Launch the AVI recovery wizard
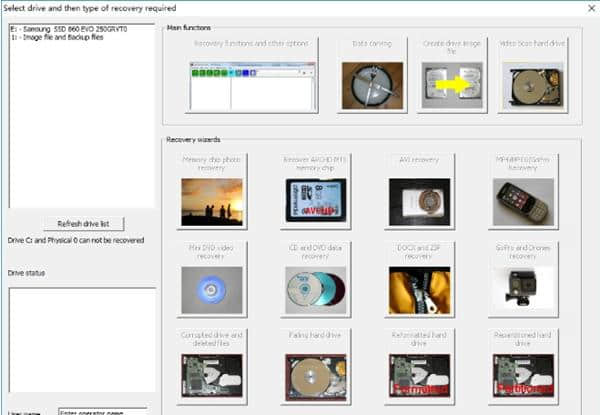The image size is (600, 415). click(419, 192)
